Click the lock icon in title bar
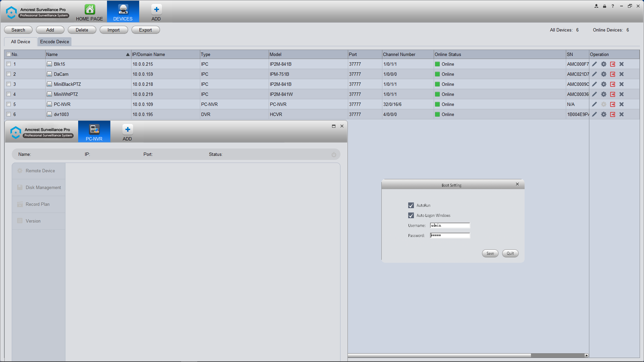644x362 pixels. (604, 6)
